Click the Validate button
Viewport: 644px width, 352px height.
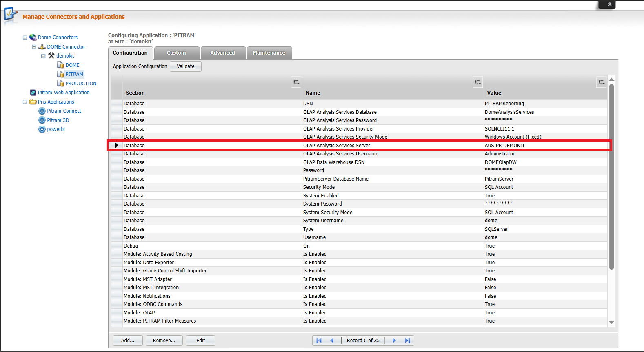pos(186,66)
